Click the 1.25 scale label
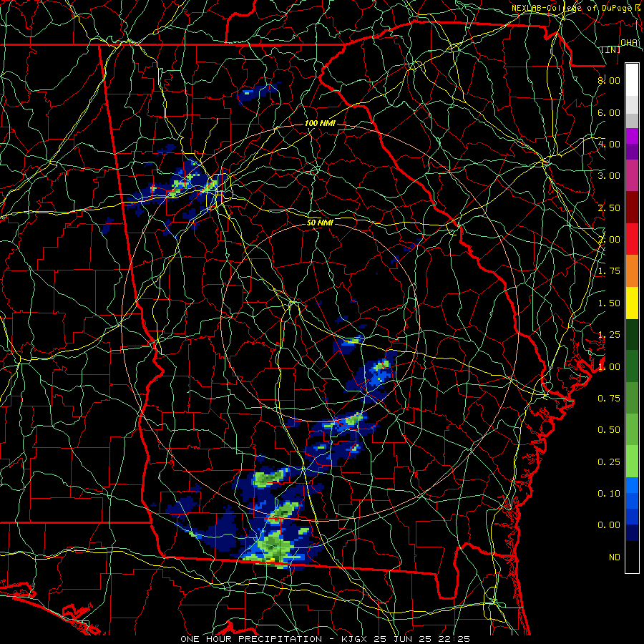This screenshot has height=644, width=644. click(609, 335)
